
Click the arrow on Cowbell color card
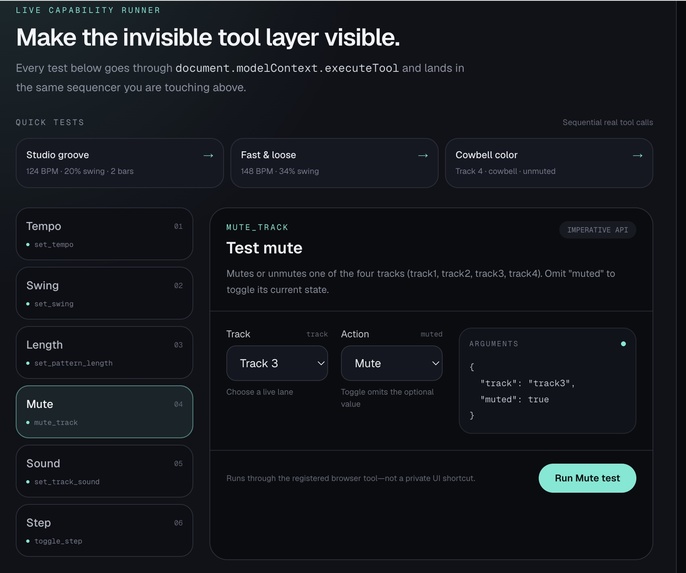click(x=637, y=155)
